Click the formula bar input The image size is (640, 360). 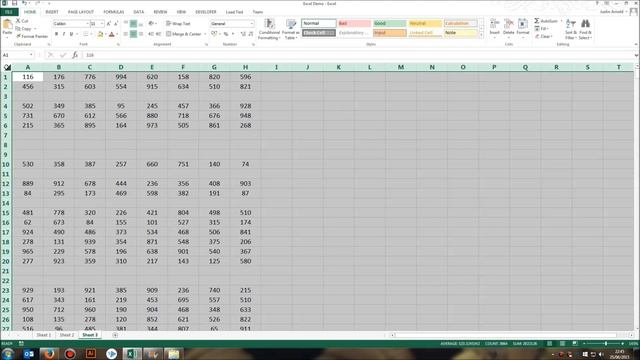click(359, 55)
